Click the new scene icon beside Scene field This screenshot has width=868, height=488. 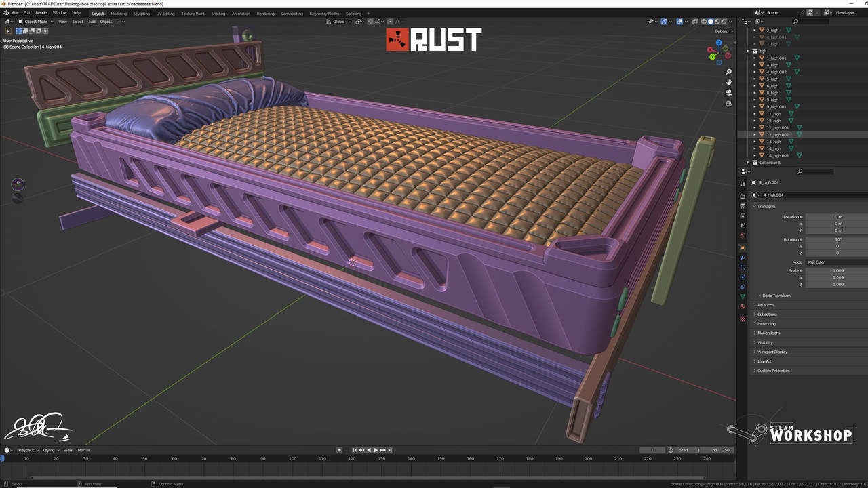coord(810,12)
